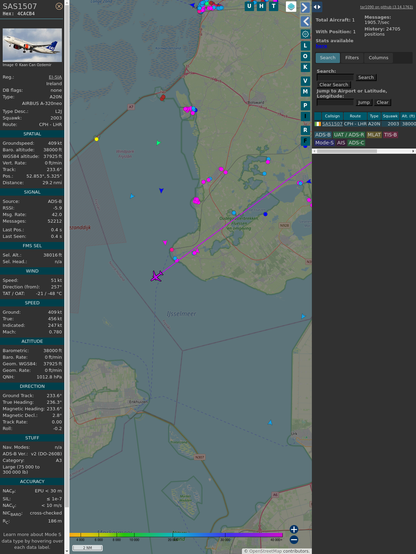Viewport: 416px width, 554px height.
Task: Switch to the Filters tab
Action: tap(352, 58)
